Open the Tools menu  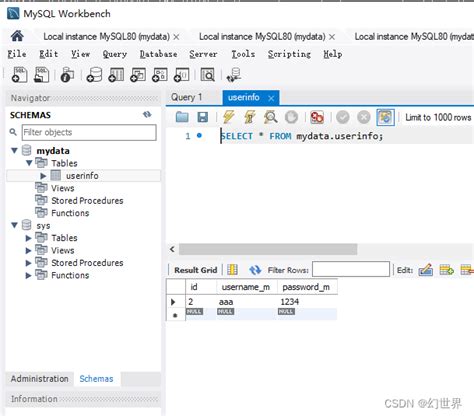pos(243,54)
